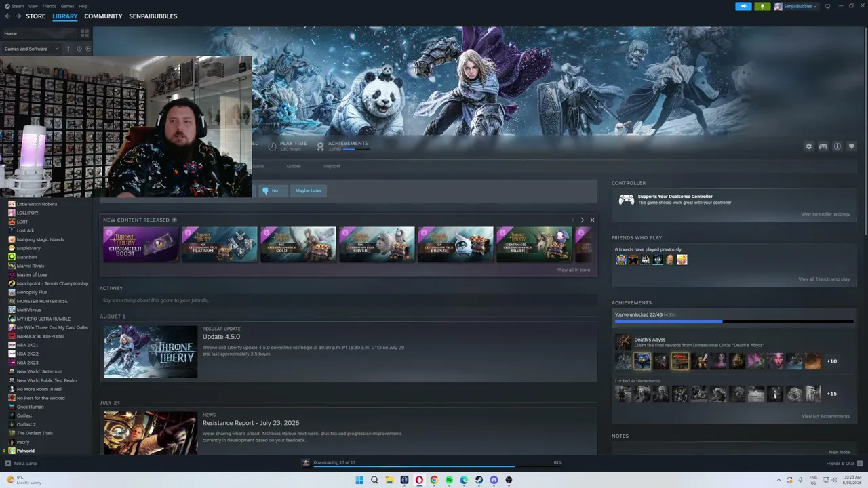Toggle library grid view beside Home

(x=85, y=33)
